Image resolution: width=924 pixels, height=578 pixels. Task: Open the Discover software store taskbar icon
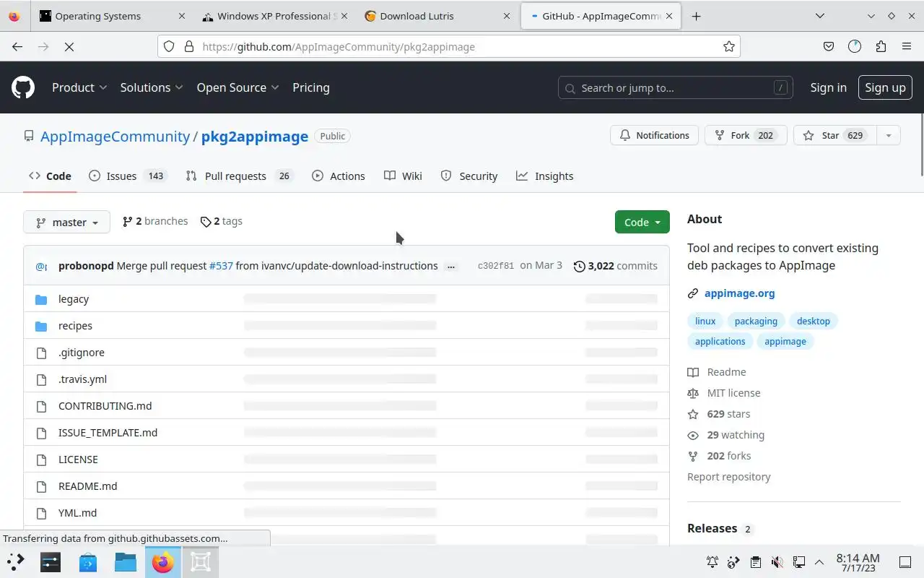pos(88,562)
